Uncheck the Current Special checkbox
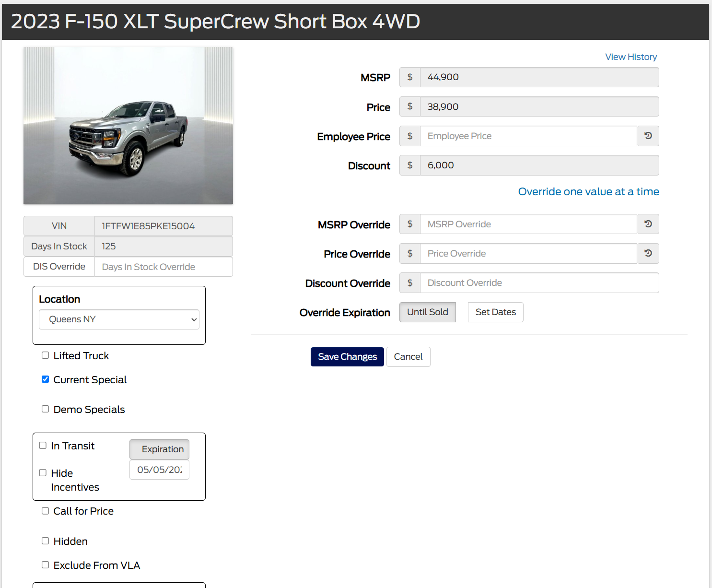 click(46, 379)
